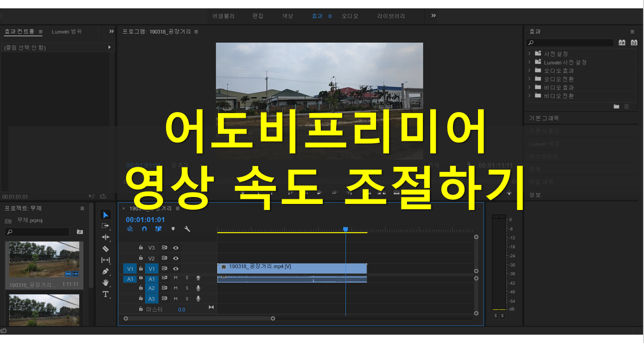
Task: Open the 정보 panel
Action: tap(535, 195)
